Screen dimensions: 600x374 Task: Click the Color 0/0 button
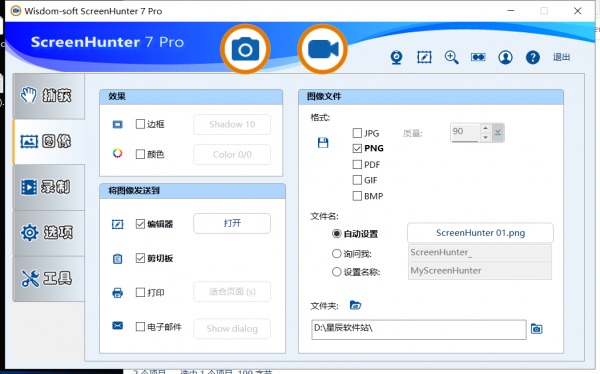tap(232, 155)
